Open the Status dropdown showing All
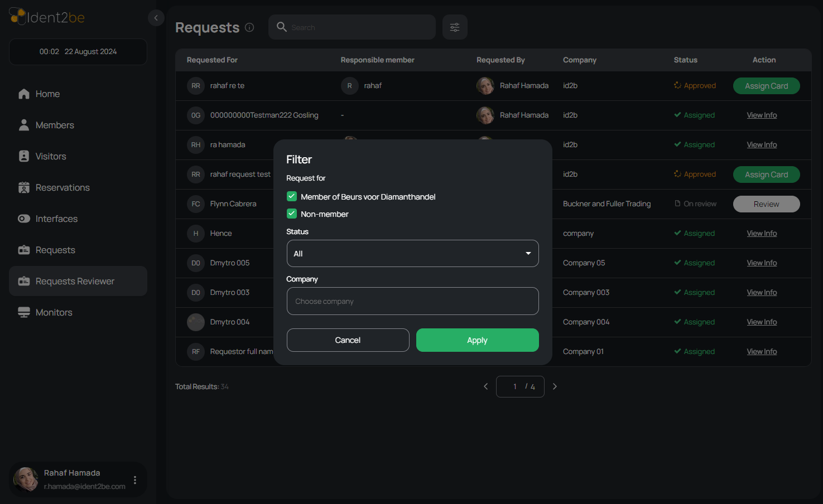This screenshot has height=504, width=823. pos(413,254)
